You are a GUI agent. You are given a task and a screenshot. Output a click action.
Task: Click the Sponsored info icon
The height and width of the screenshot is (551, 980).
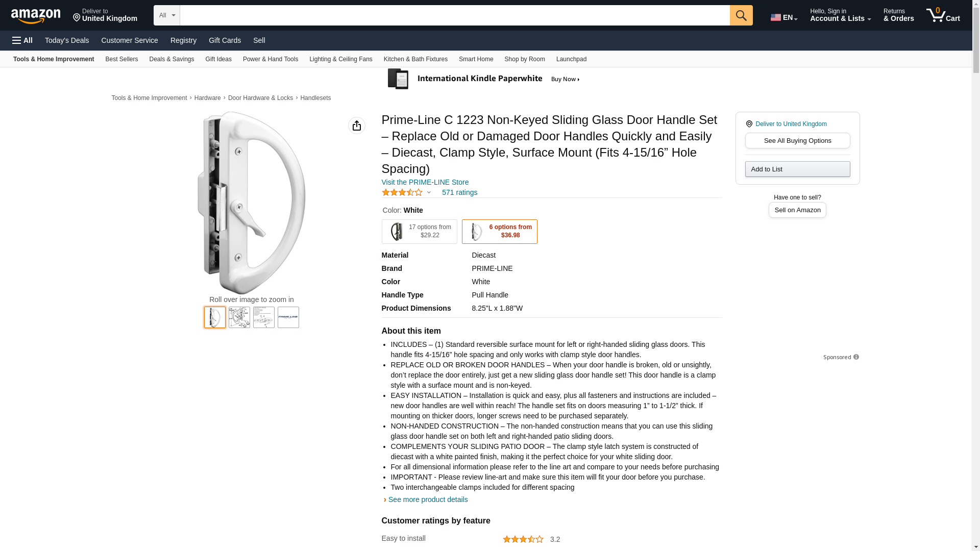[x=856, y=357]
